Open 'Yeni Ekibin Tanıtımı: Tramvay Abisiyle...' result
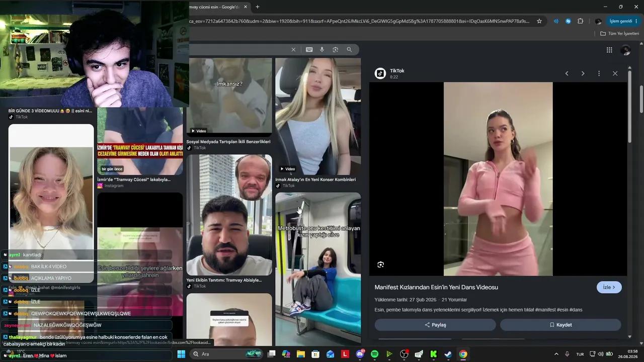The height and width of the screenshot is (362, 644). 224,280
